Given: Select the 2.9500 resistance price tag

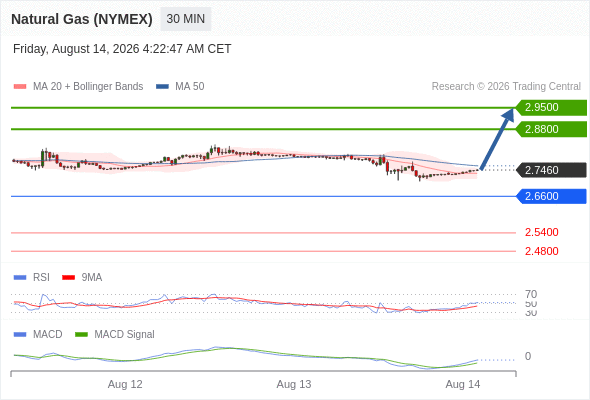Looking at the screenshot, I should click(551, 108).
